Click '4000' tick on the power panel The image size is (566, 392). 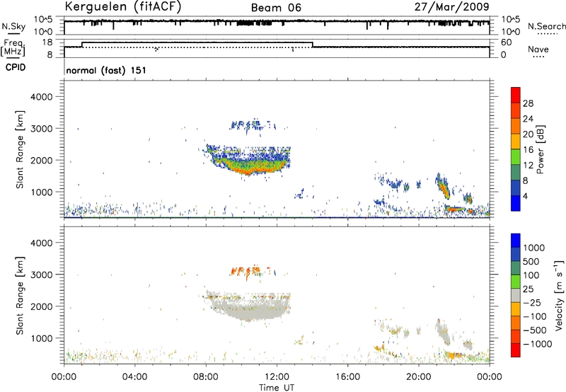pyautogui.click(x=42, y=97)
